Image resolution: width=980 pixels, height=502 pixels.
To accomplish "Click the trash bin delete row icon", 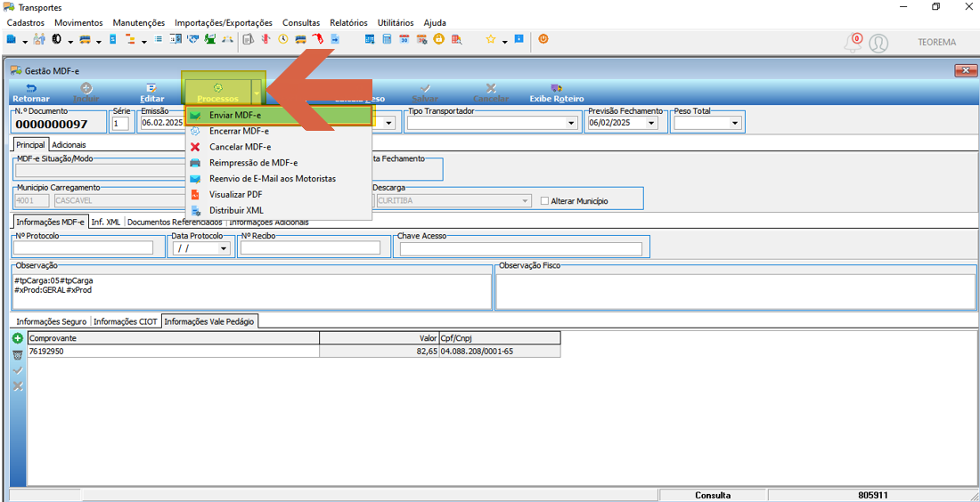I will point(18,354).
